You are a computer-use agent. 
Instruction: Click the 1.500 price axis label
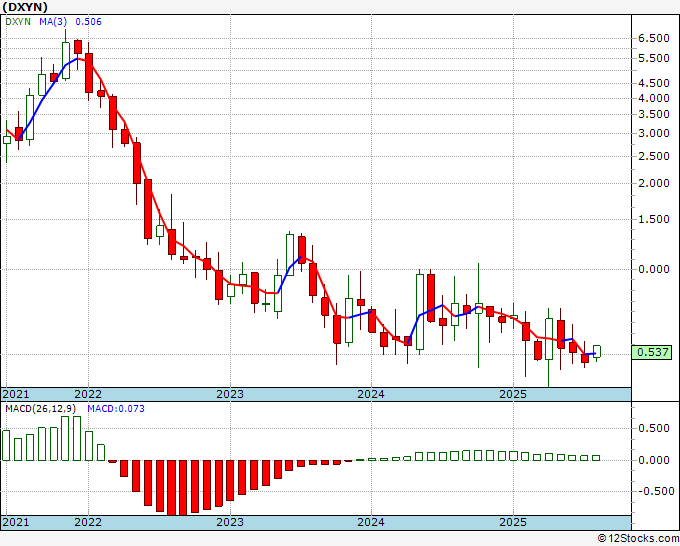654,219
